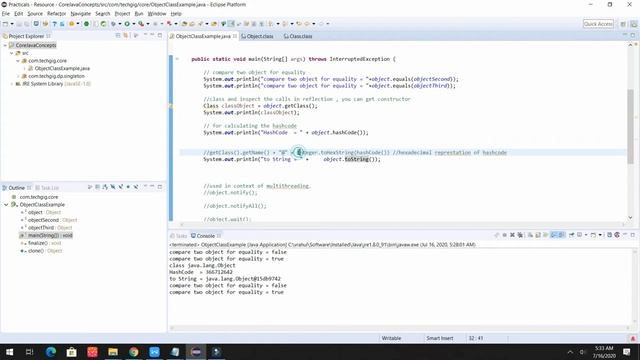Viewport: 640px width, 360px height.
Task: Maximize the Console panel
Action: (x=633, y=235)
